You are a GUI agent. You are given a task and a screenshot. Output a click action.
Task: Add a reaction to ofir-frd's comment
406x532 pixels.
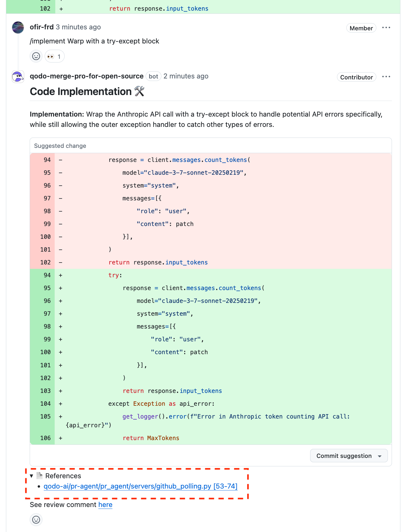(x=36, y=56)
